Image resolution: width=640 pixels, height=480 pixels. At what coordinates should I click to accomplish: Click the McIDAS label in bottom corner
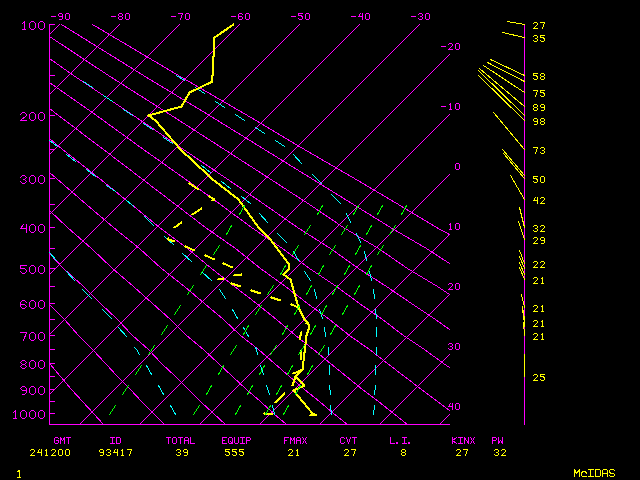593,472
